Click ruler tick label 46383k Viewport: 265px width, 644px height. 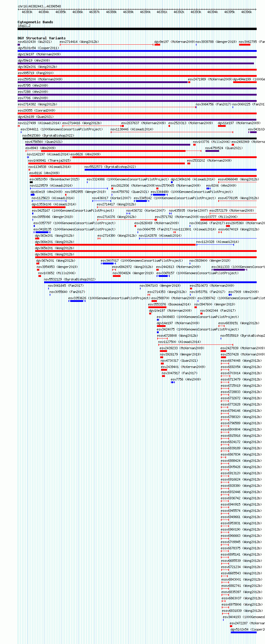[27, 12]
